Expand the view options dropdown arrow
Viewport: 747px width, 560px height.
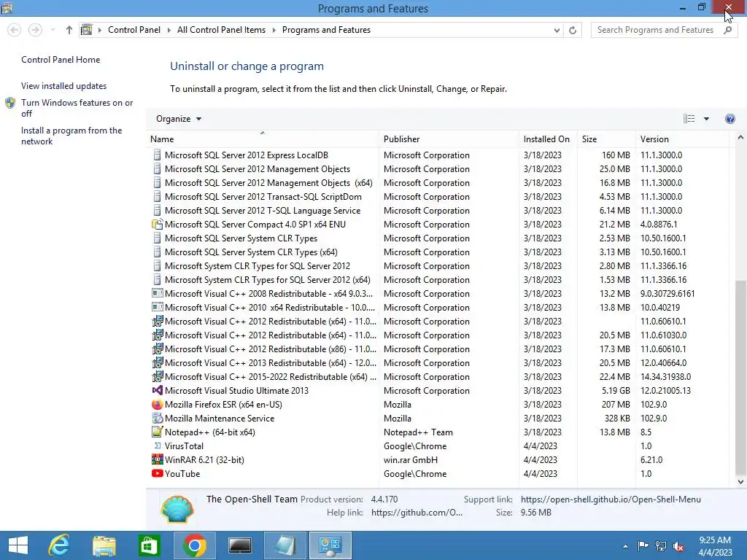[706, 119]
